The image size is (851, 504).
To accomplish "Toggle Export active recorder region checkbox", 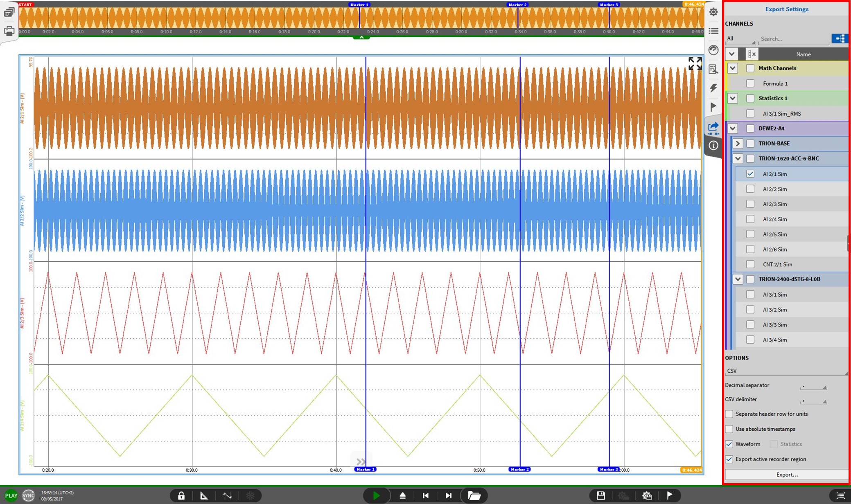I will [729, 459].
